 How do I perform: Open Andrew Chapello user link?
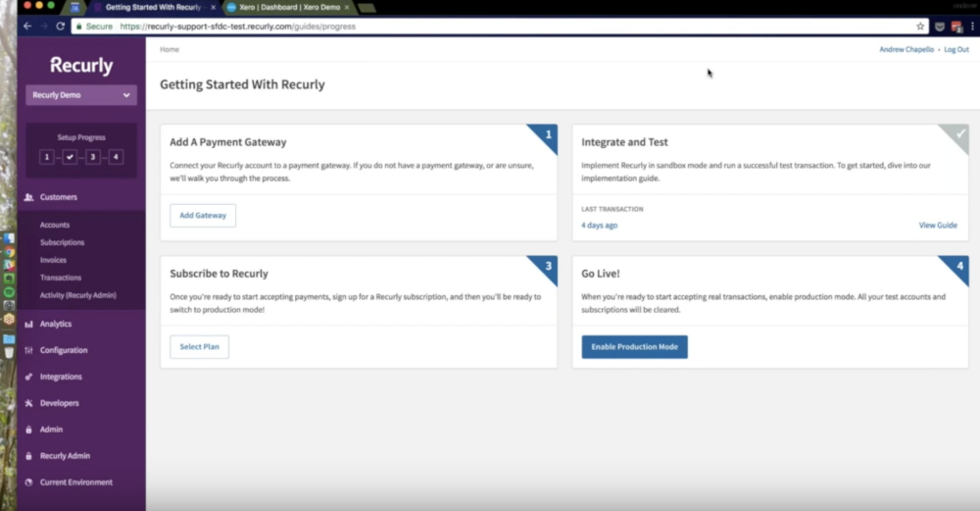(x=906, y=49)
